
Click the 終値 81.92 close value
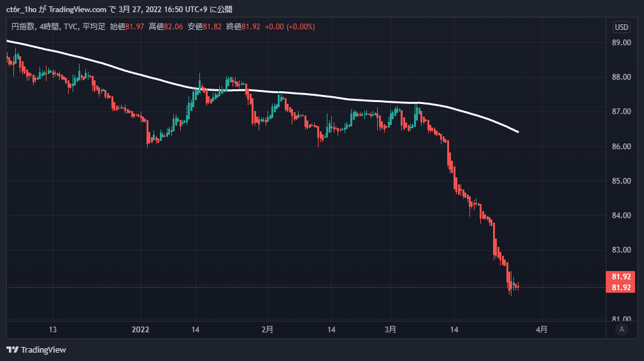coord(243,27)
